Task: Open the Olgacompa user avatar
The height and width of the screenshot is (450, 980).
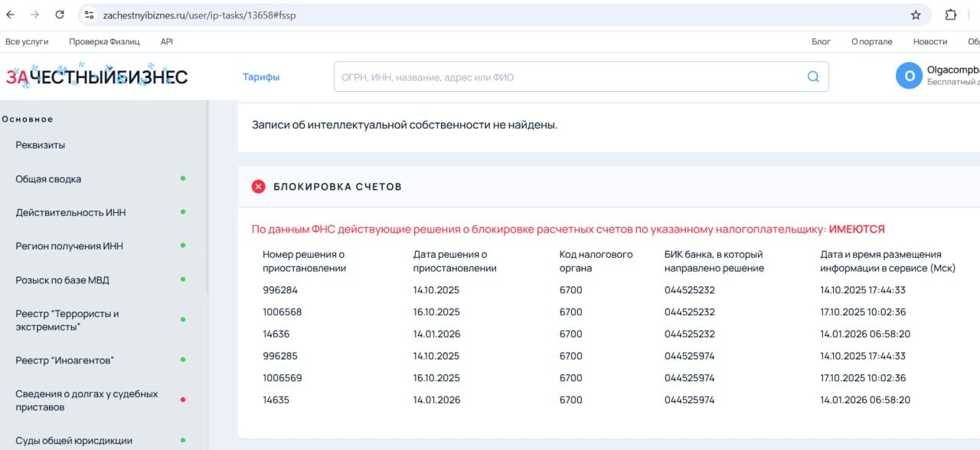Action: click(x=909, y=76)
